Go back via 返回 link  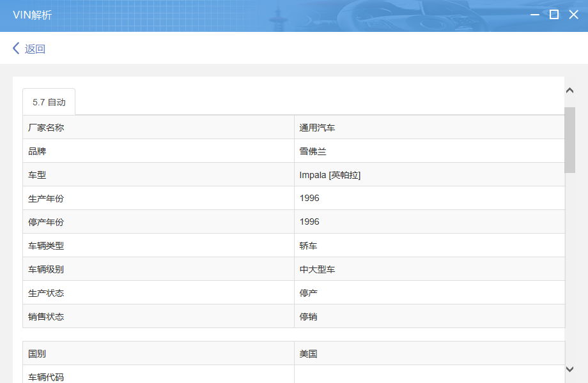(x=35, y=49)
